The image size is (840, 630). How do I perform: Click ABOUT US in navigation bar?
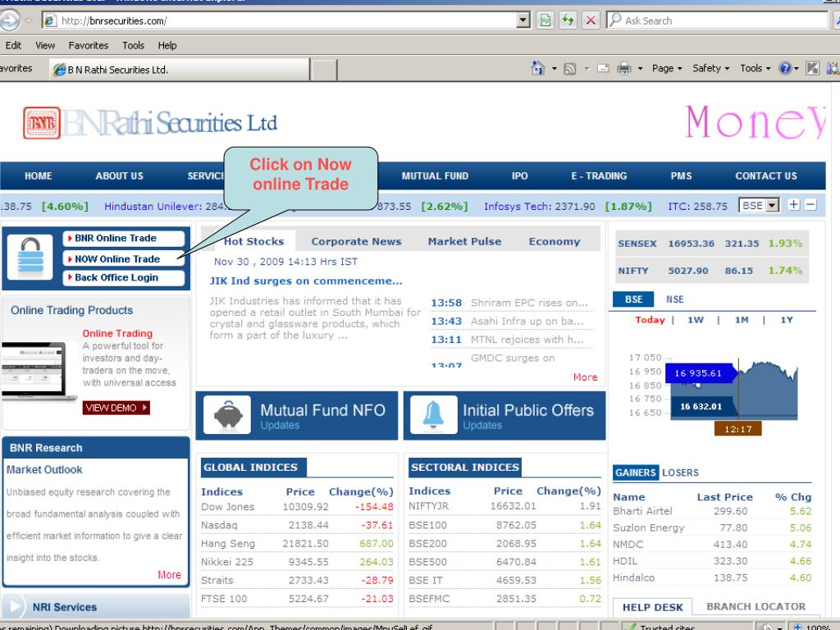120,176
